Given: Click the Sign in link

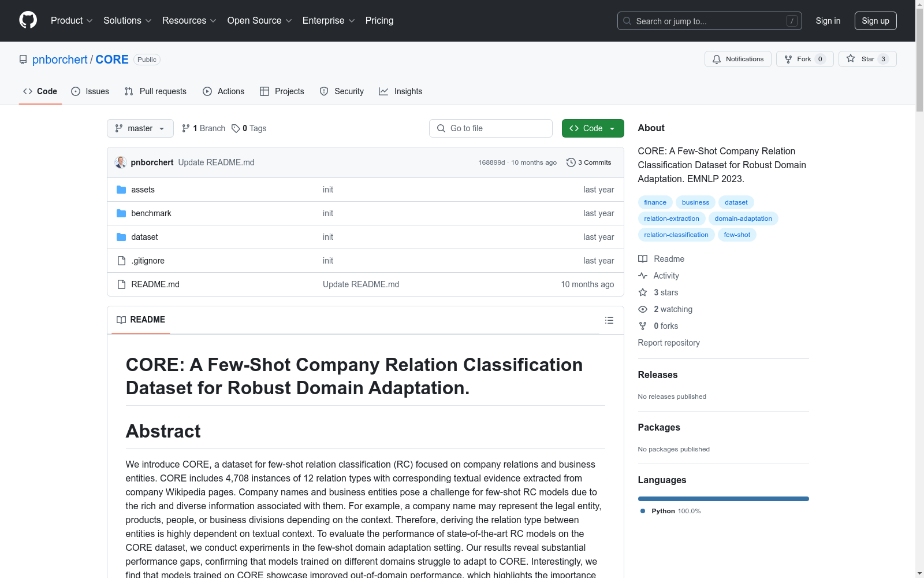Looking at the screenshot, I should click(828, 21).
